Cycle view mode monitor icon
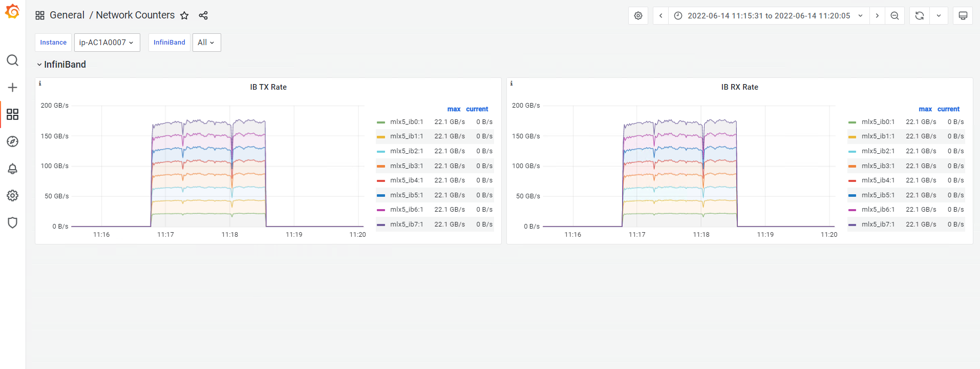Viewport: 980px width, 369px height. tap(963, 15)
